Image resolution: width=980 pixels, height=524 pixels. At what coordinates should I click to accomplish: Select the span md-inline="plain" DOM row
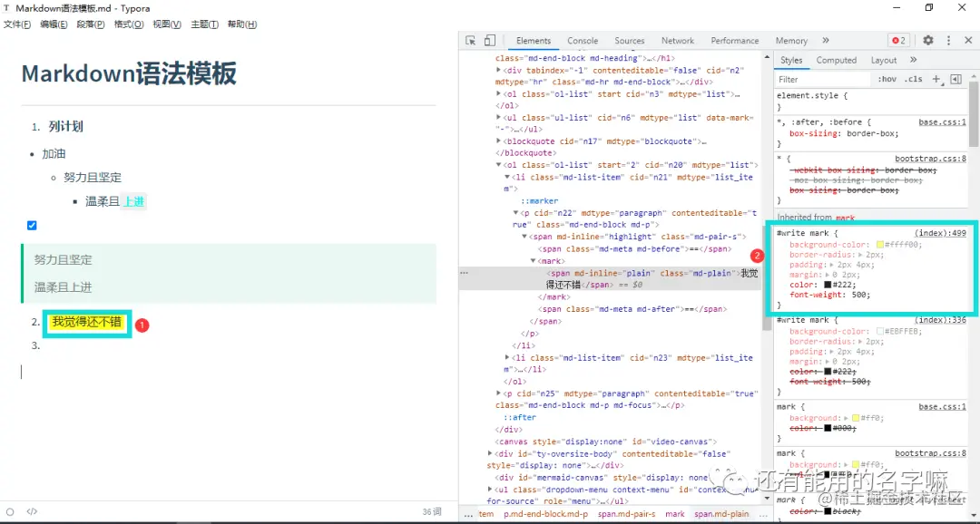pos(610,278)
